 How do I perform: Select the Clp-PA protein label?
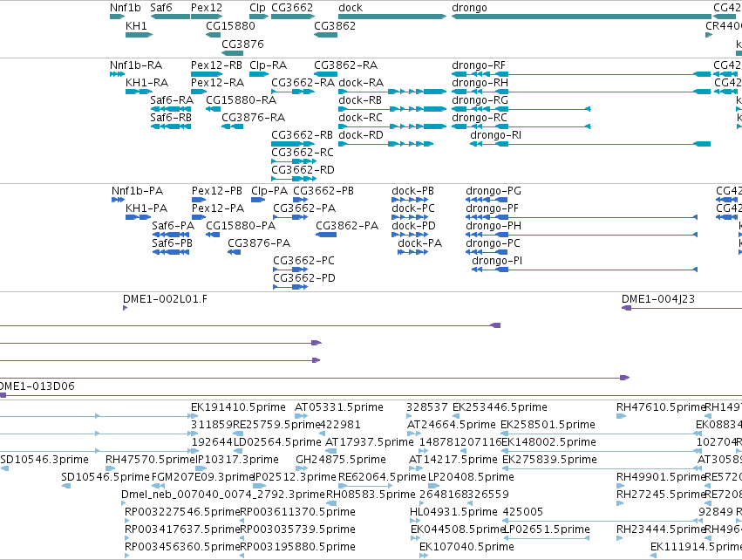click(269, 191)
